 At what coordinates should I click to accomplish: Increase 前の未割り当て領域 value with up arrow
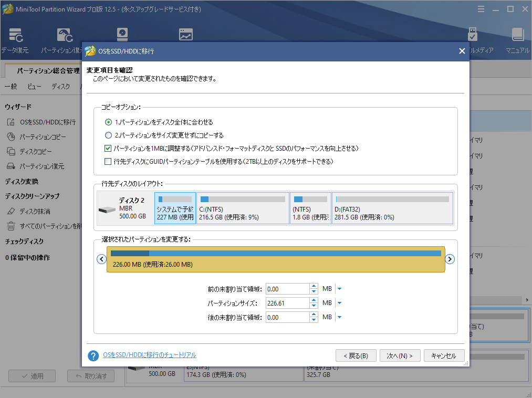point(314,286)
